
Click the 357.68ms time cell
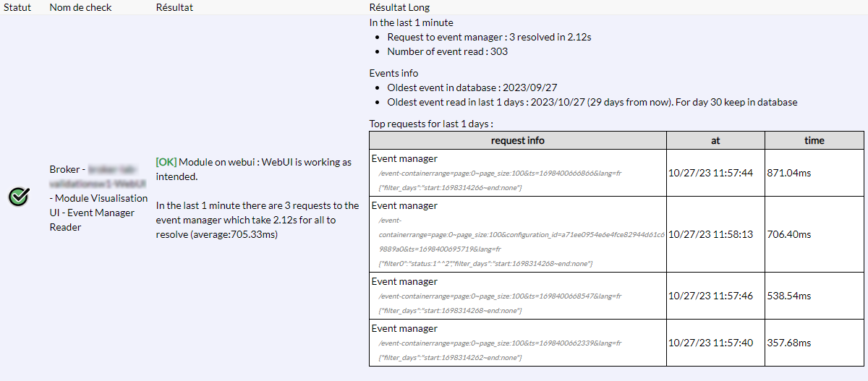click(788, 343)
